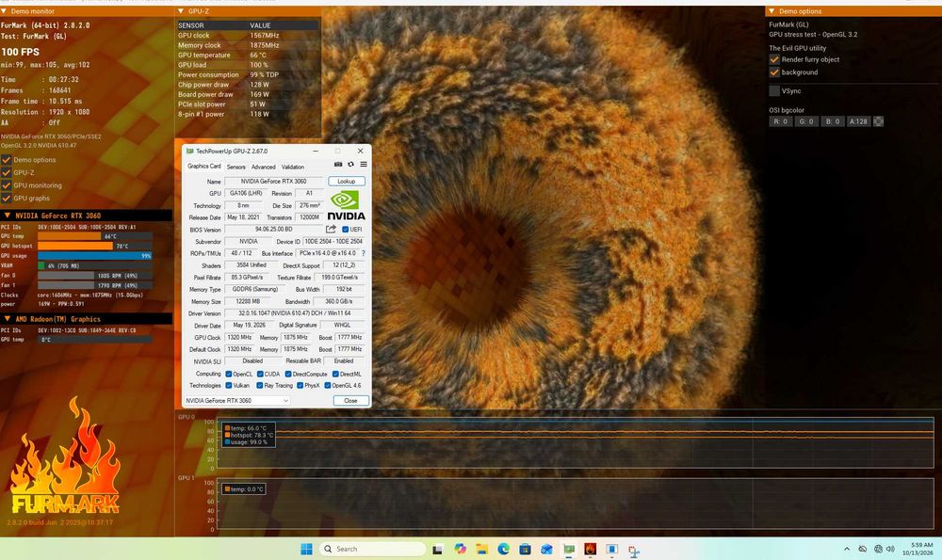Switch to the Advanced tab
The width and height of the screenshot is (942, 560).
[x=263, y=167]
